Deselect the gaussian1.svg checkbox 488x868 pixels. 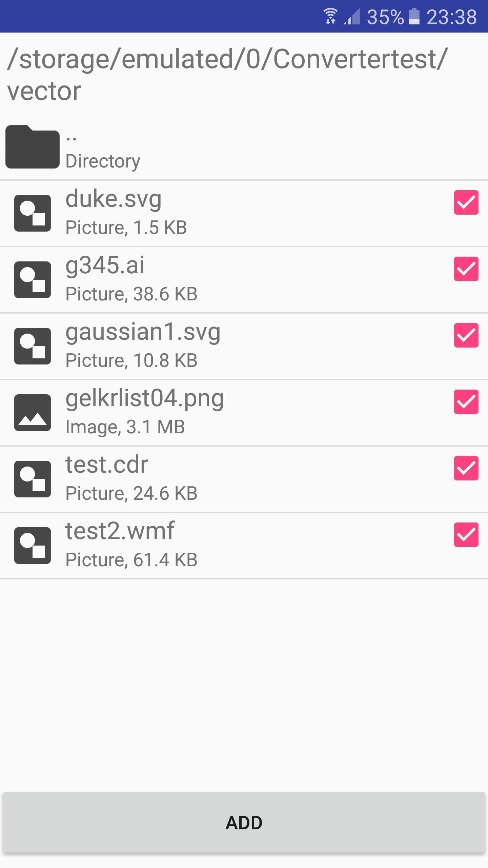tap(466, 335)
